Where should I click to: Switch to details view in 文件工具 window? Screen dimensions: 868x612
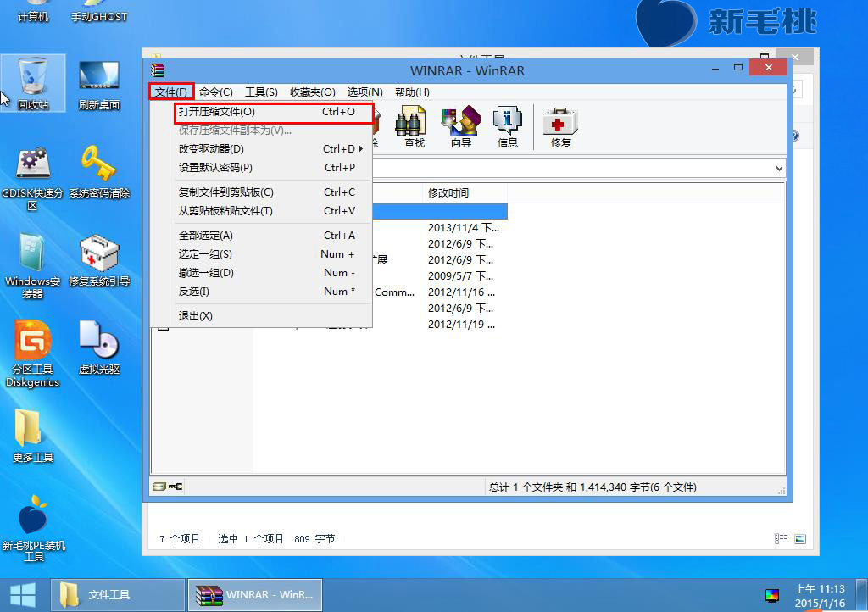781,539
